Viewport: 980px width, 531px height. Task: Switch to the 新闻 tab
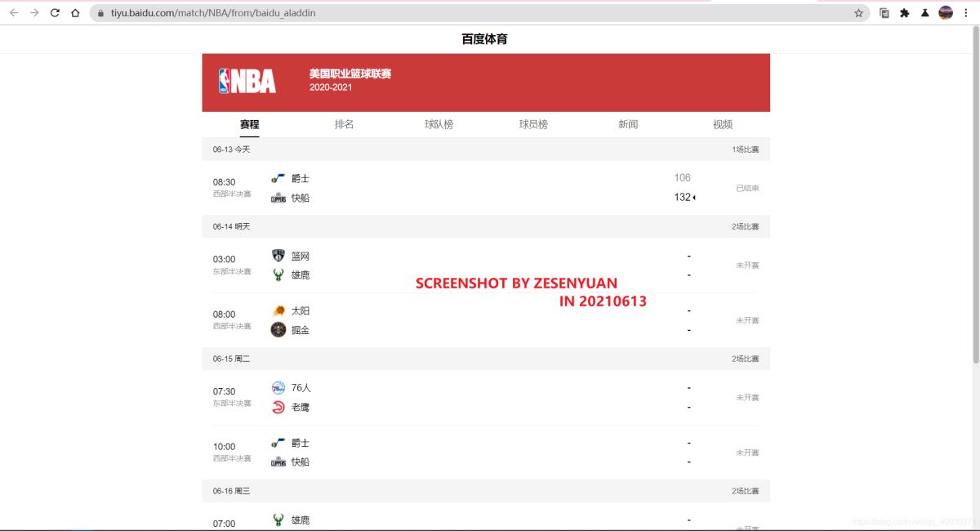628,124
